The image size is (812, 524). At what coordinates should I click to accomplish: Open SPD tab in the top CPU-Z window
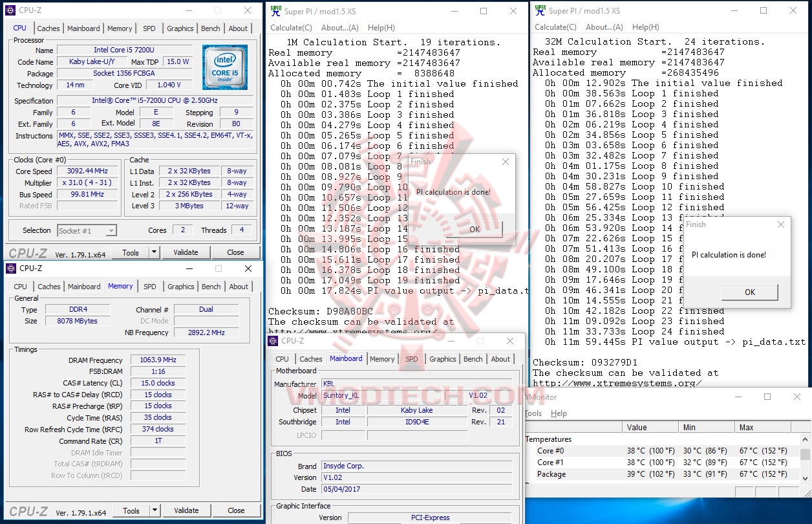[149, 28]
